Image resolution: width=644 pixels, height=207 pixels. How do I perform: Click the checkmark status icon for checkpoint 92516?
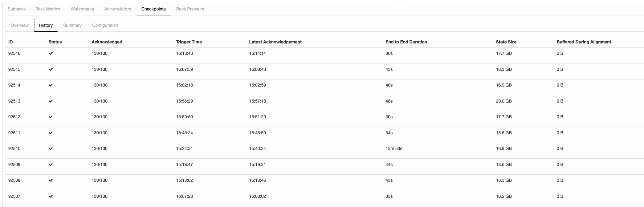tap(51, 54)
